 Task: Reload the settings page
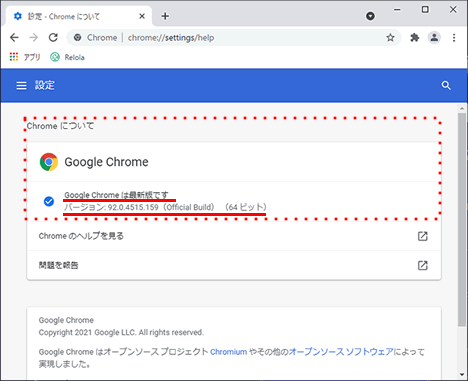(53, 38)
